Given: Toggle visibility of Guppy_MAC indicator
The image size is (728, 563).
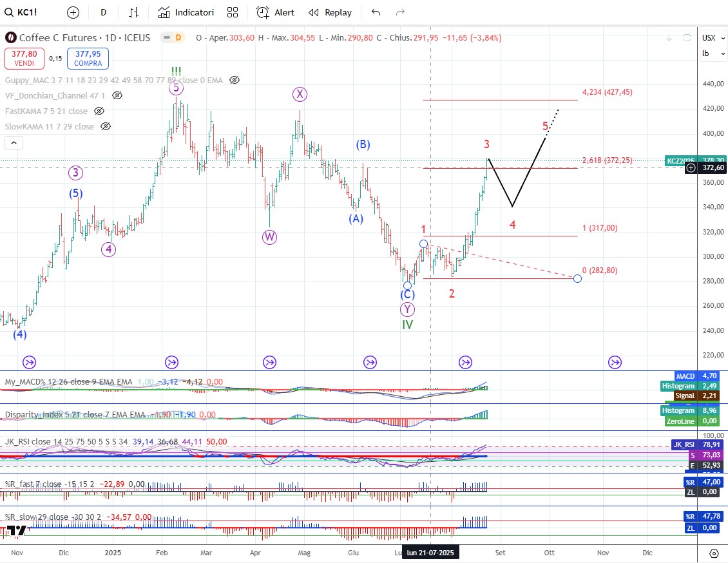Looking at the screenshot, I should (235, 80).
